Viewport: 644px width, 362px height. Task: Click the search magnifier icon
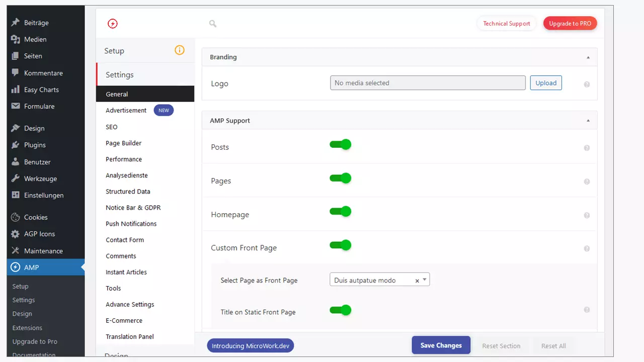coord(213,24)
